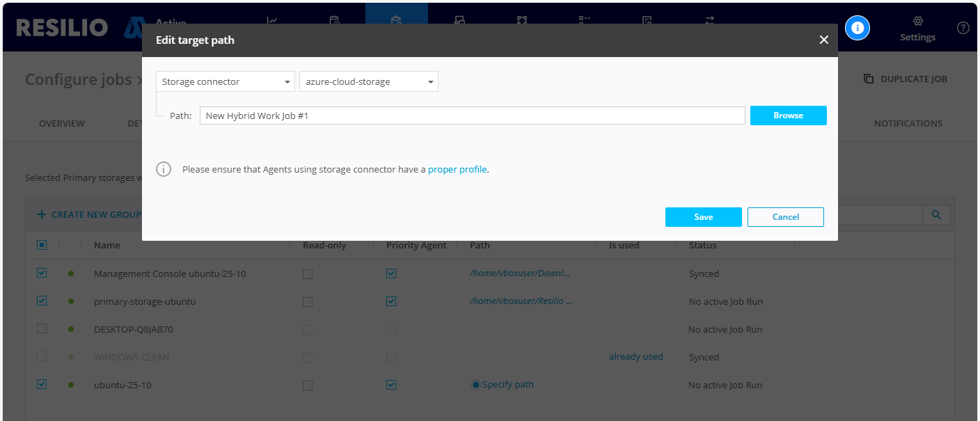The width and height of the screenshot is (980, 421).
Task: Follow the proper profile link
Action: (x=457, y=169)
